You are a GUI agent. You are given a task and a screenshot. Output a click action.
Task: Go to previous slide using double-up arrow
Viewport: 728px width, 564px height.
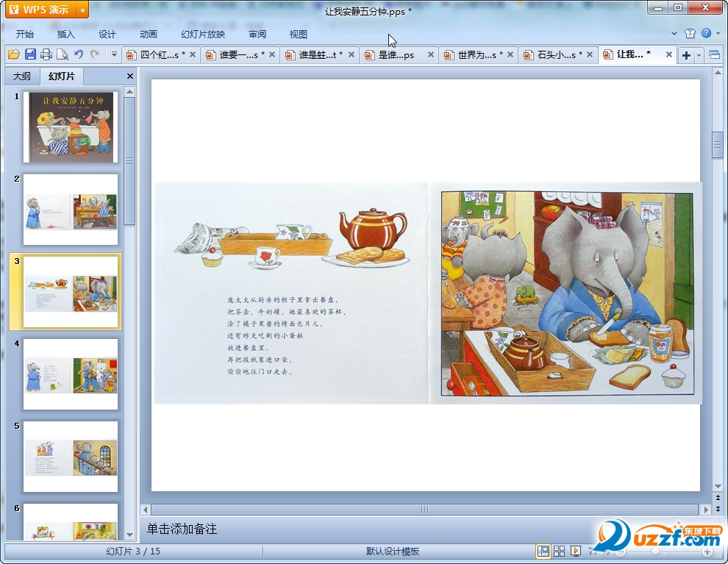click(x=718, y=498)
